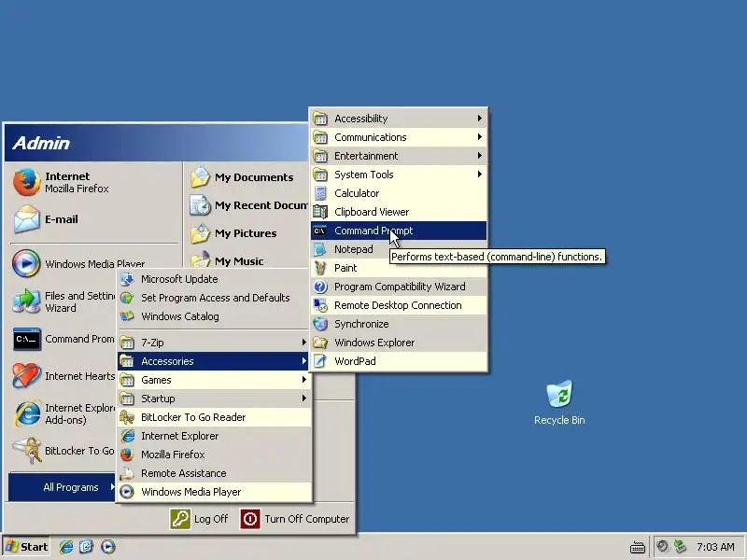Click the Synchronize icon
Viewport: 747px width, 560px height.
point(320,324)
